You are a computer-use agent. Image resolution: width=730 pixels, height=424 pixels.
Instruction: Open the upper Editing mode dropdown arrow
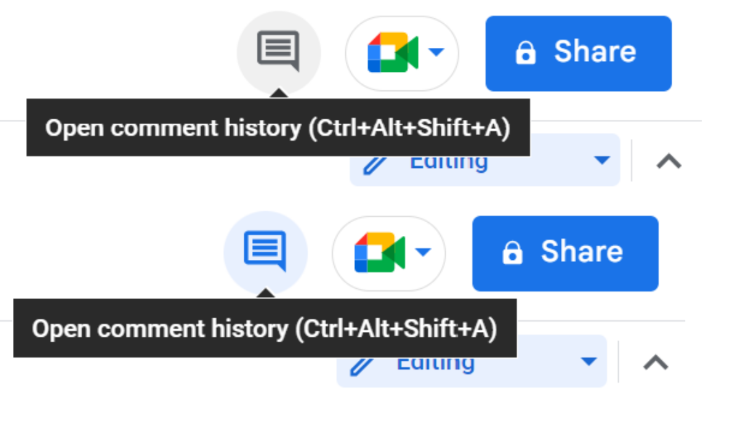click(x=602, y=160)
